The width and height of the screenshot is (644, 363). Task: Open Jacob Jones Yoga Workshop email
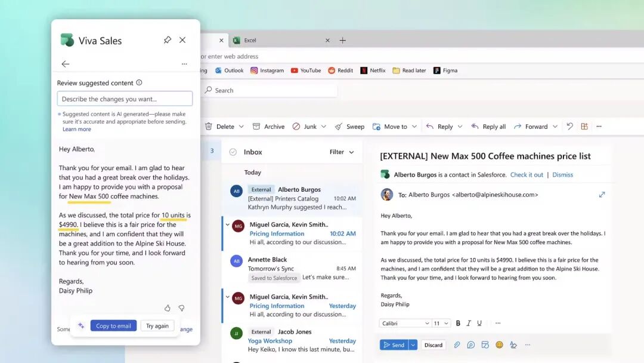click(292, 340)
